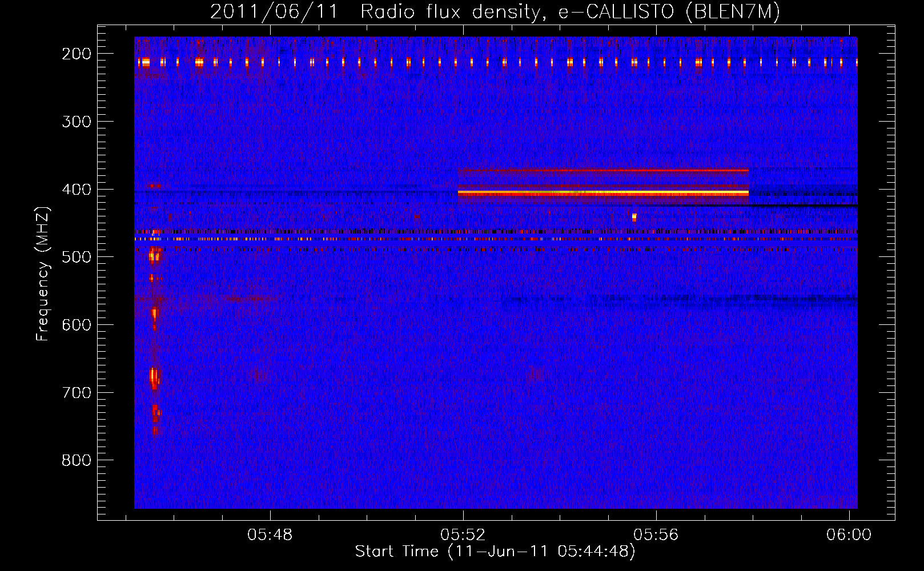Click the plot title mentioning e-CALLISTO (BLEN7M)
Screen dimensions: 924x571
[x=495, y=11]
